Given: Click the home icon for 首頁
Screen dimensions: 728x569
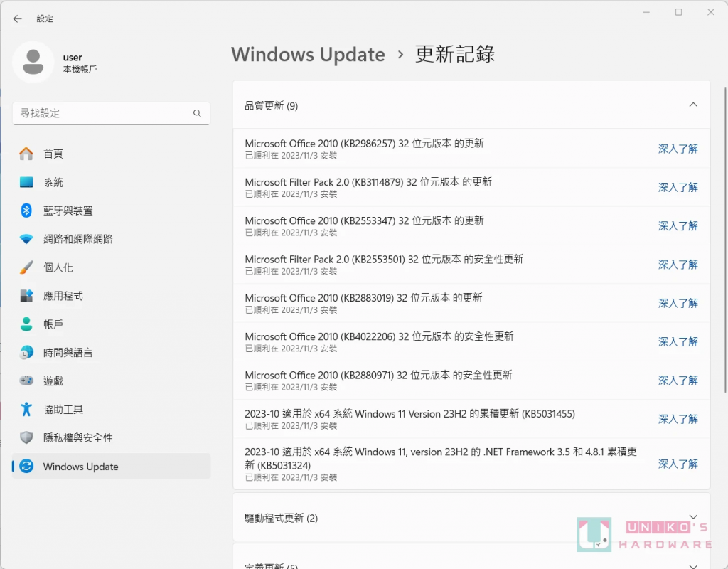Looking at the screenshot, I should [26, 154].
